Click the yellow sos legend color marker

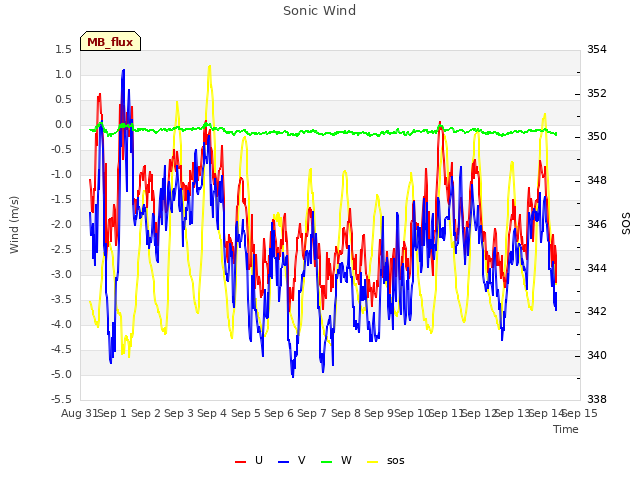(373, 462)
